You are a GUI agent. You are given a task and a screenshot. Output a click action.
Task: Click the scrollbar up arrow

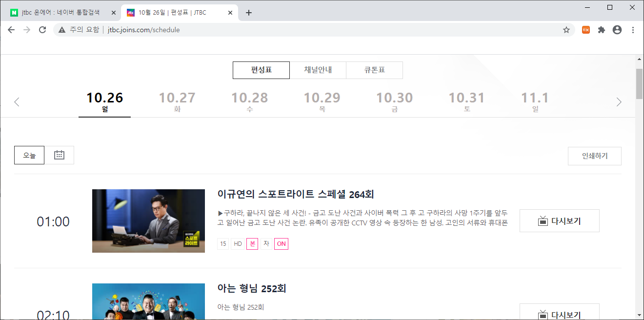pos(639,59)
